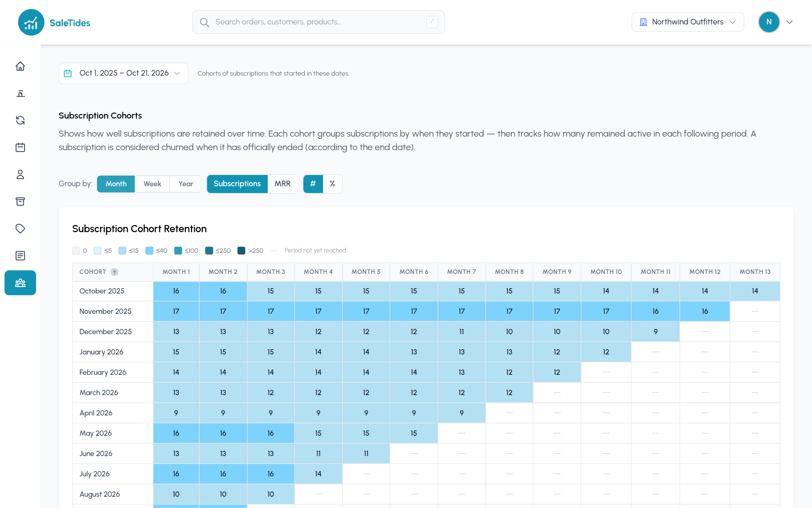This screenshot has height=508, width=812.
Task: Switch metric to MRR
Action: [282, 184]
